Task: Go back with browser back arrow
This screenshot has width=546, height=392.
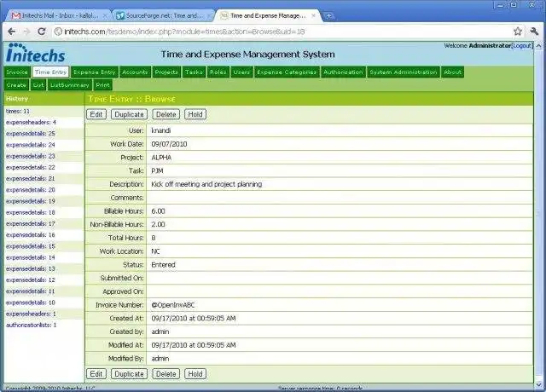Action: pos(11,32)
